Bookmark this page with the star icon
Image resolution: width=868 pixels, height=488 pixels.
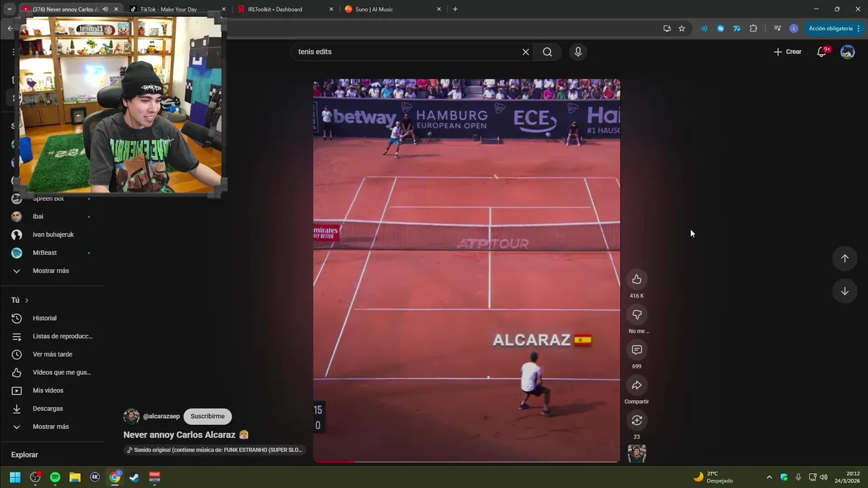tap(682, 28)
